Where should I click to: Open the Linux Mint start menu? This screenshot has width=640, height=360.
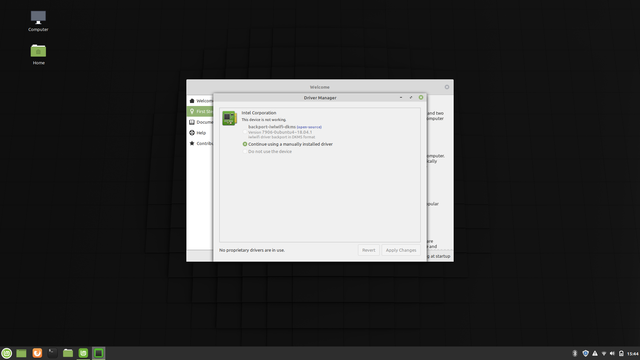click(7, 353)
